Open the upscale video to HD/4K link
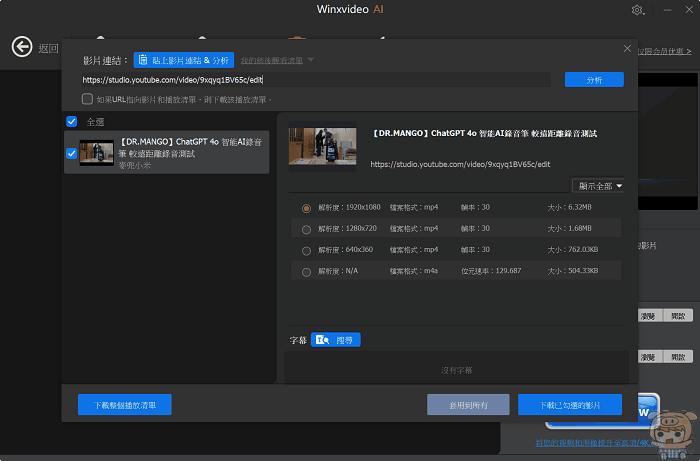 coord(593,443)
